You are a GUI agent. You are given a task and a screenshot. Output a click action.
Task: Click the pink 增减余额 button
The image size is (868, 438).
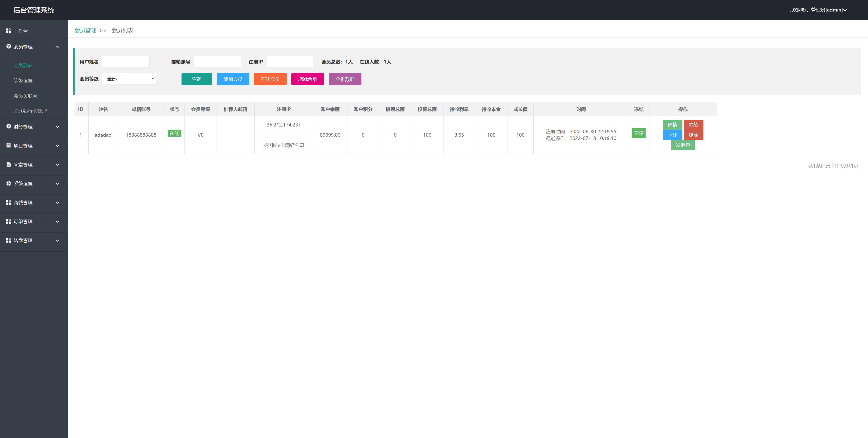tap(307, 79)
